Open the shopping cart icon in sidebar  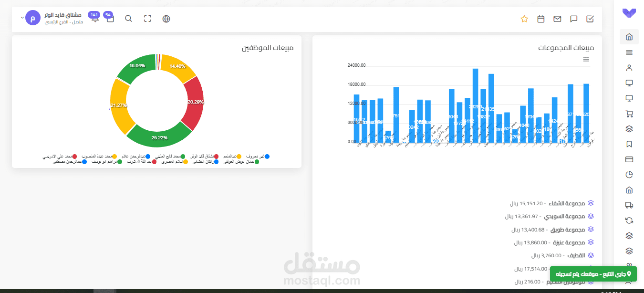point(629,114)
